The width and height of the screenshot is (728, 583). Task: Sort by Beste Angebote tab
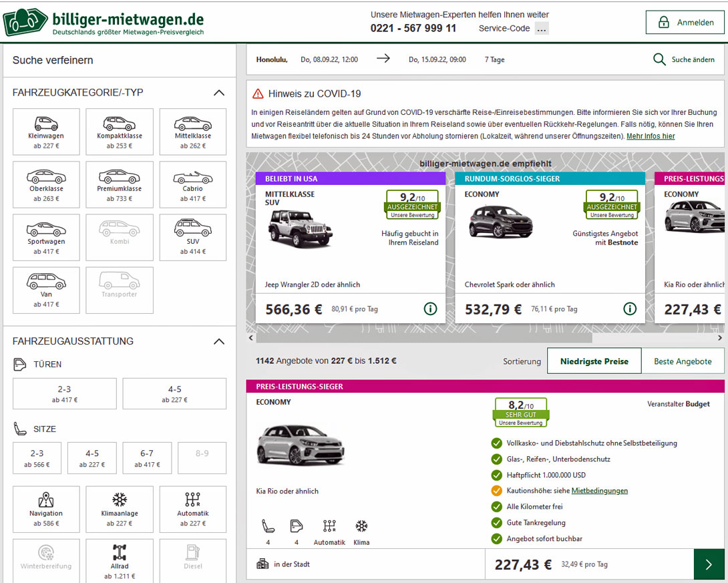[x=683, y=361]
